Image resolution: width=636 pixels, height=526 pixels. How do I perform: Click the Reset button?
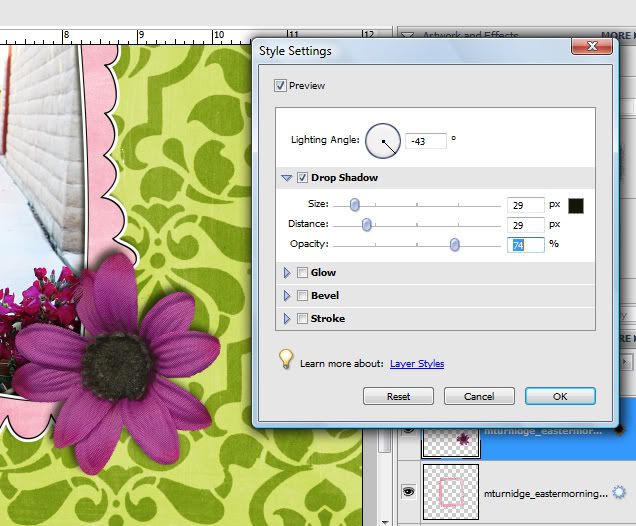tap(398, 396)
